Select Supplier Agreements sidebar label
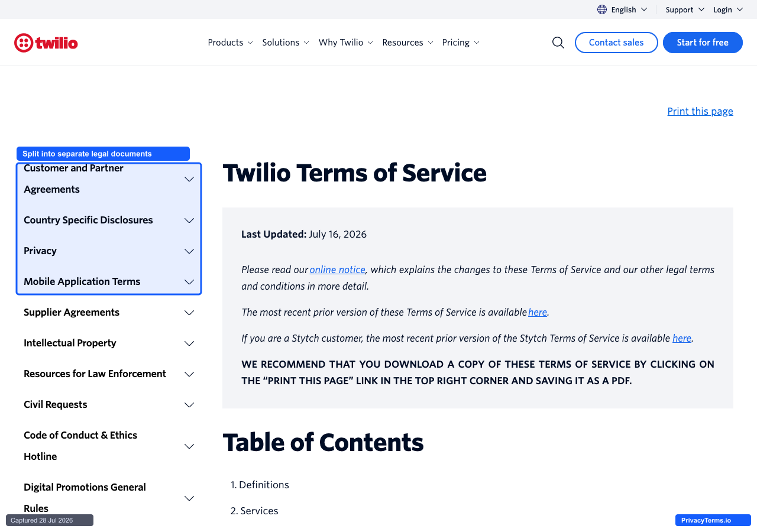The image size is (757, 532). click(x=72, y=312)
